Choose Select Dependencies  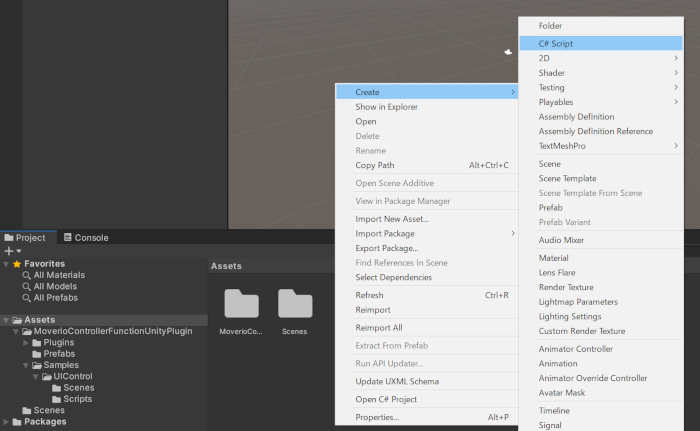pyautogui.click(x=427, y=277)
